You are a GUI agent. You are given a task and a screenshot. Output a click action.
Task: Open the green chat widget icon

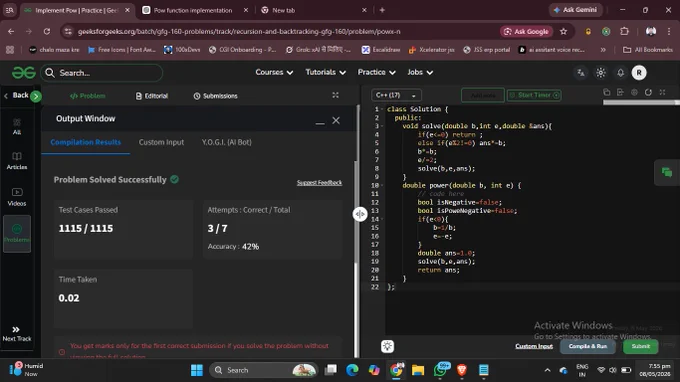click(x=667, y=173)
